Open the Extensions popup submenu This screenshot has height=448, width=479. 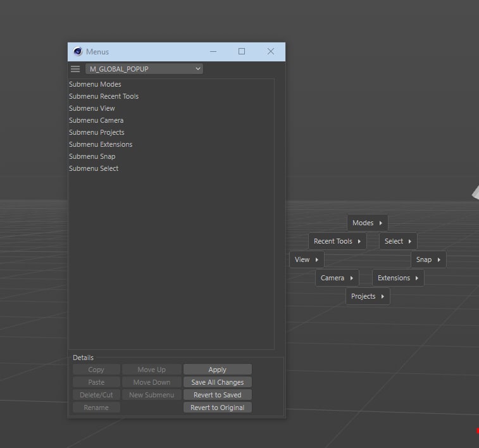[x=398, y=278]
